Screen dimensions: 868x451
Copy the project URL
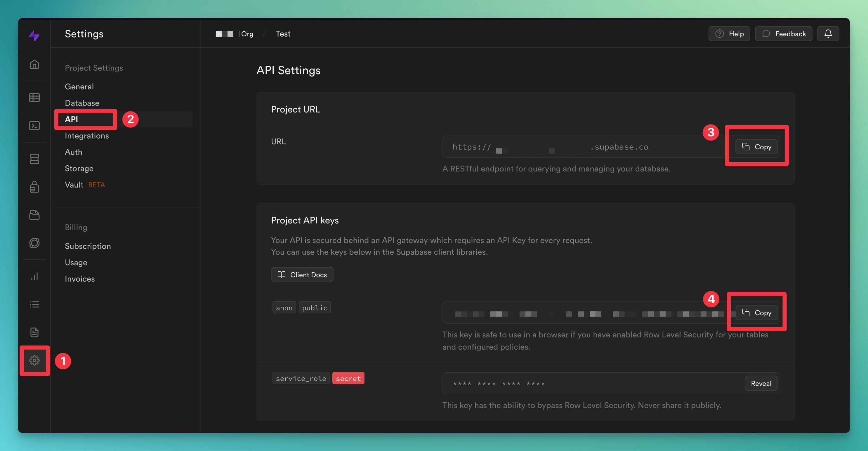click(x=757, y=147)
